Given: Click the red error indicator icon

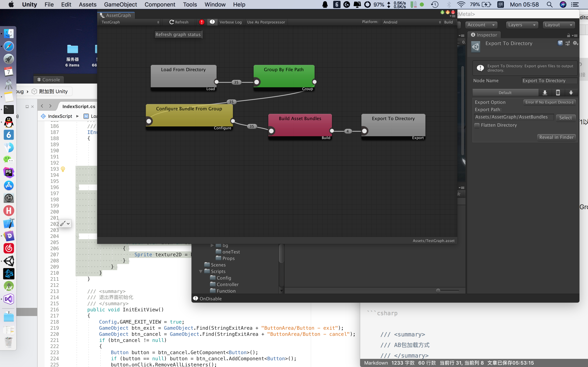Looking at the screenshot, I should (202, 22).
